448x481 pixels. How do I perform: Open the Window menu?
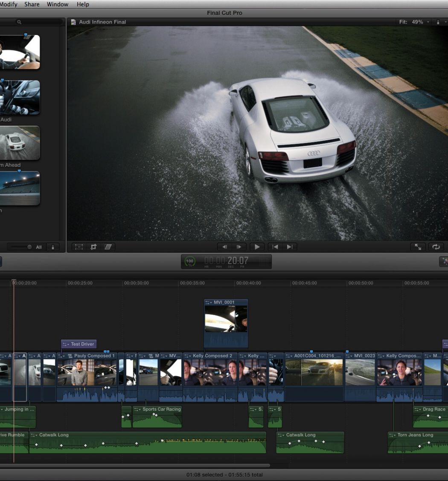click(x=57, y=4)
